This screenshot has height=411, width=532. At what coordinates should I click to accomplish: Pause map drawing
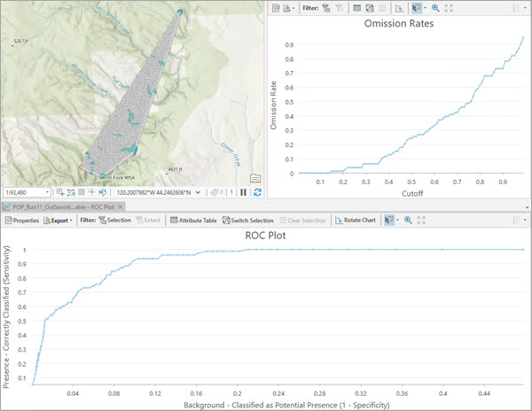[244, 191]
